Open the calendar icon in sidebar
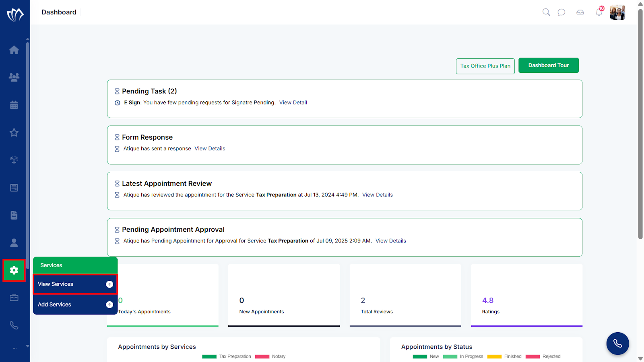The height and width of the screenshot is (362, 644). pos(14,105)
